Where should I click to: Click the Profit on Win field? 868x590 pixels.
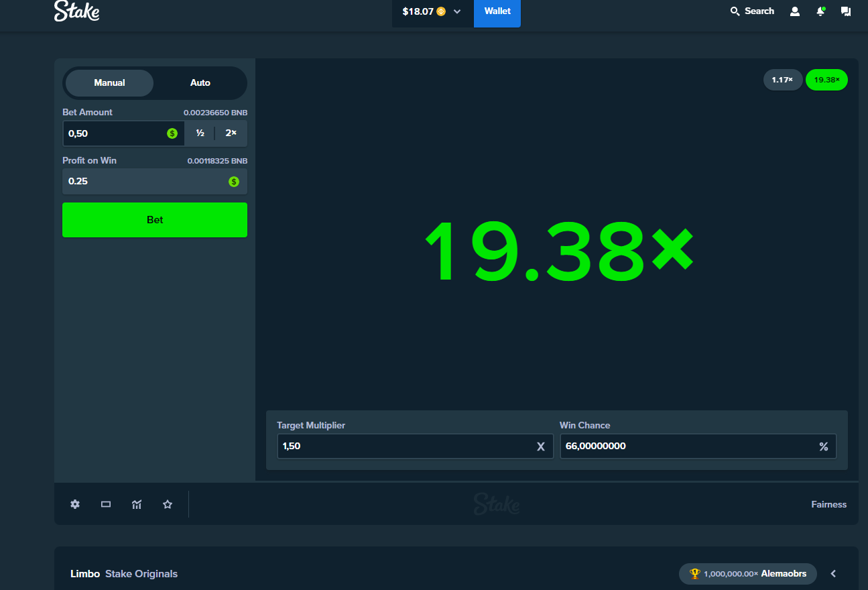155,182
